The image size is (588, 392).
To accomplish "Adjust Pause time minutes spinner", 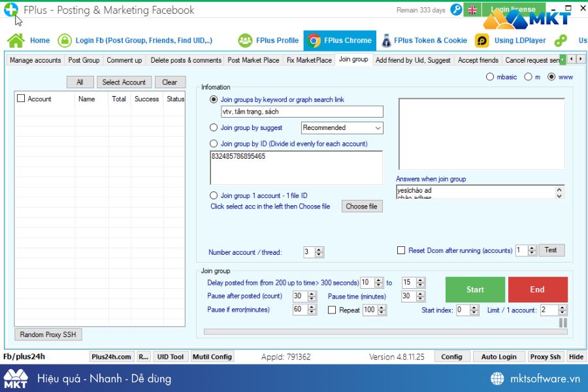I will (420, 297).
